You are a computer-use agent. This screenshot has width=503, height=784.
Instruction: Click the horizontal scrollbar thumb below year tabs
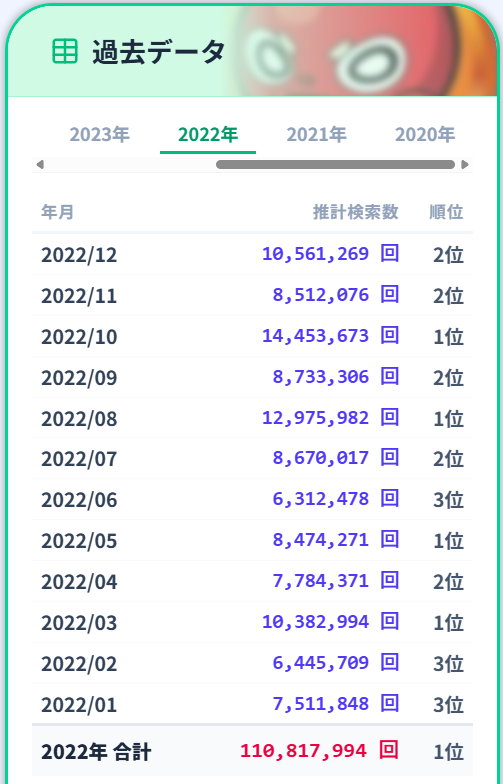335,164
